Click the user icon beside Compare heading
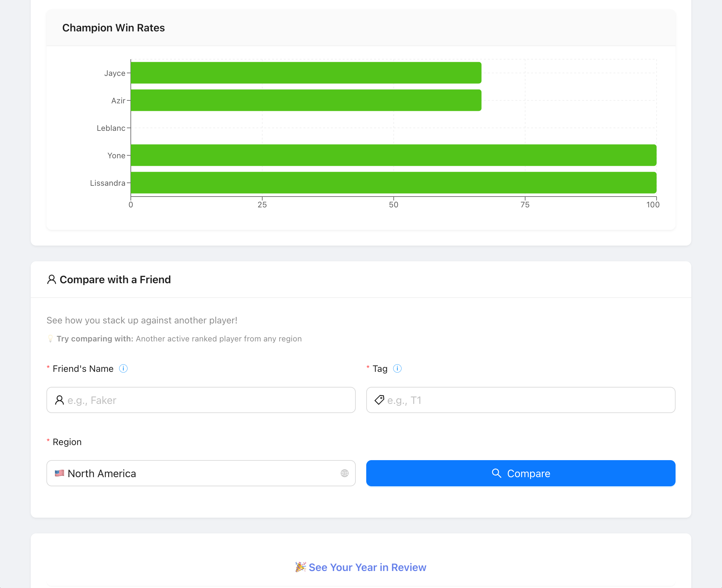Image resolution: width=722 pixels, height=588 pixels. 51,280
